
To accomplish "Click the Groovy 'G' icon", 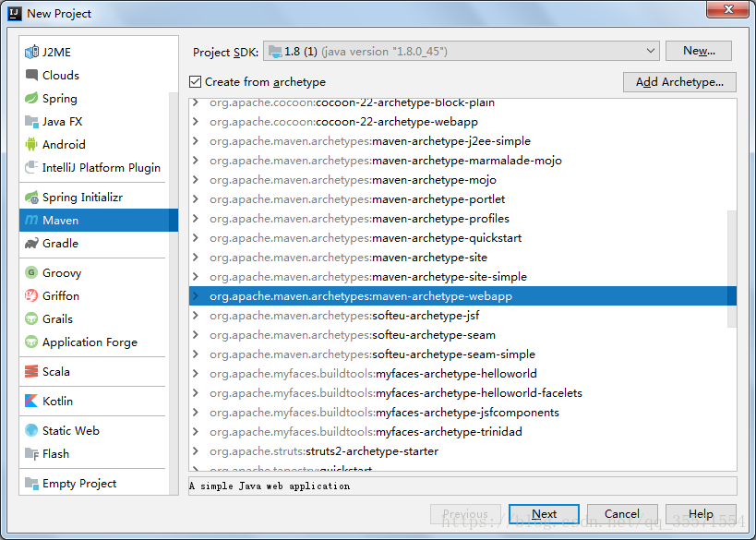I will pyautogui.click(x=31, y=272).
